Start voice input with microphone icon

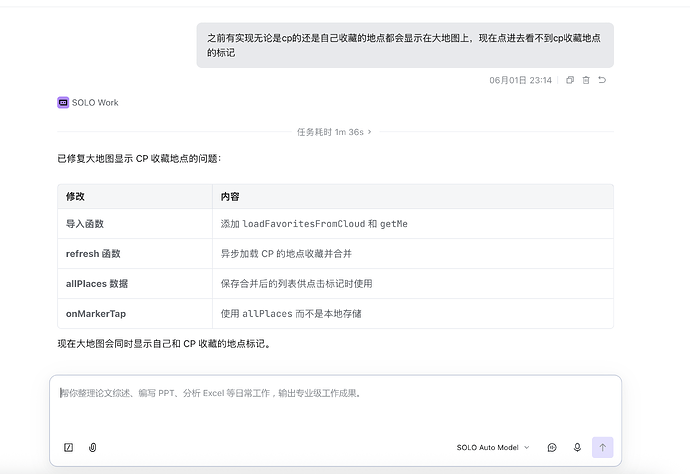coord(577,448)
